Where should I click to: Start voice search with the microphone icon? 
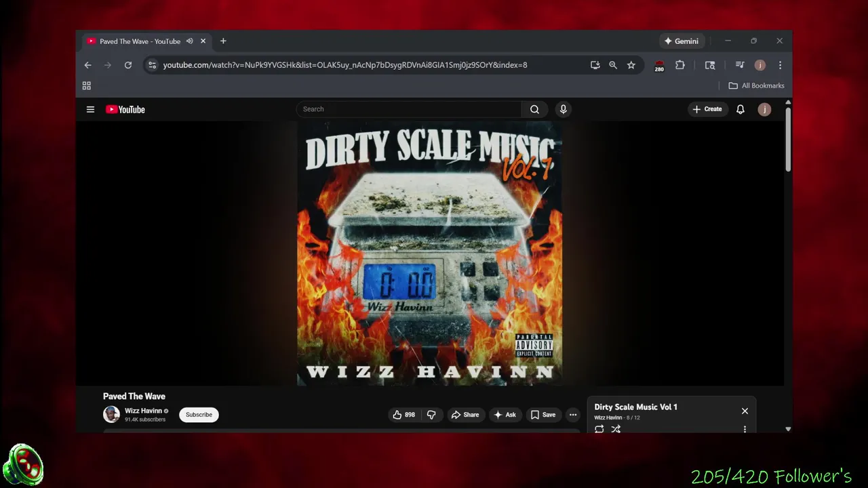pos(563,109)
